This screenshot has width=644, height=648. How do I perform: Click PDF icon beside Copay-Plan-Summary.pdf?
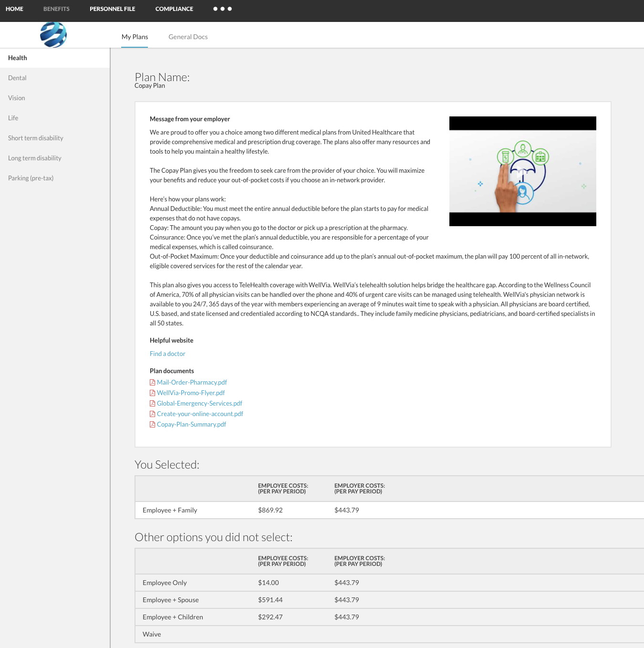[153, 424]
